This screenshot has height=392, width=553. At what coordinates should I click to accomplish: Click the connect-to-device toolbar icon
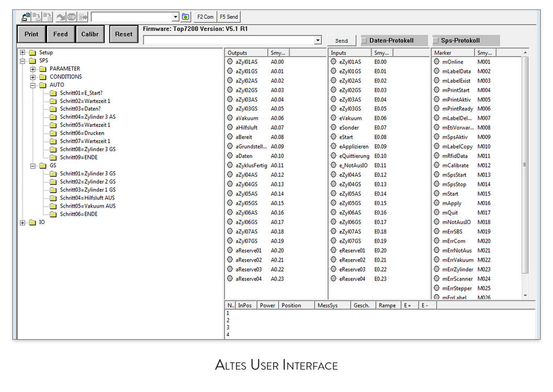[x=26, y=17]
